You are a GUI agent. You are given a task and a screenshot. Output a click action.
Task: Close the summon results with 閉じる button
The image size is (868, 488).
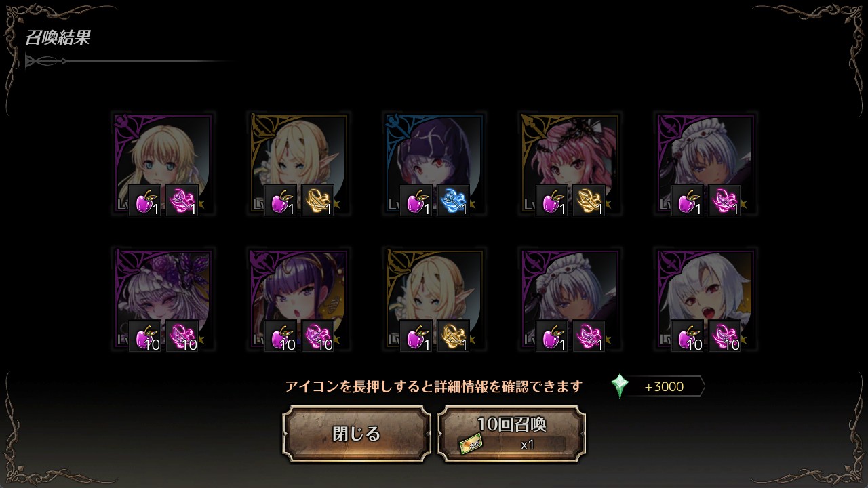357,434
